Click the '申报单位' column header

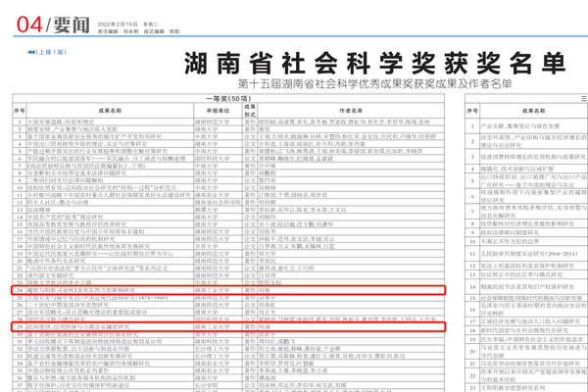click(218, 111)
